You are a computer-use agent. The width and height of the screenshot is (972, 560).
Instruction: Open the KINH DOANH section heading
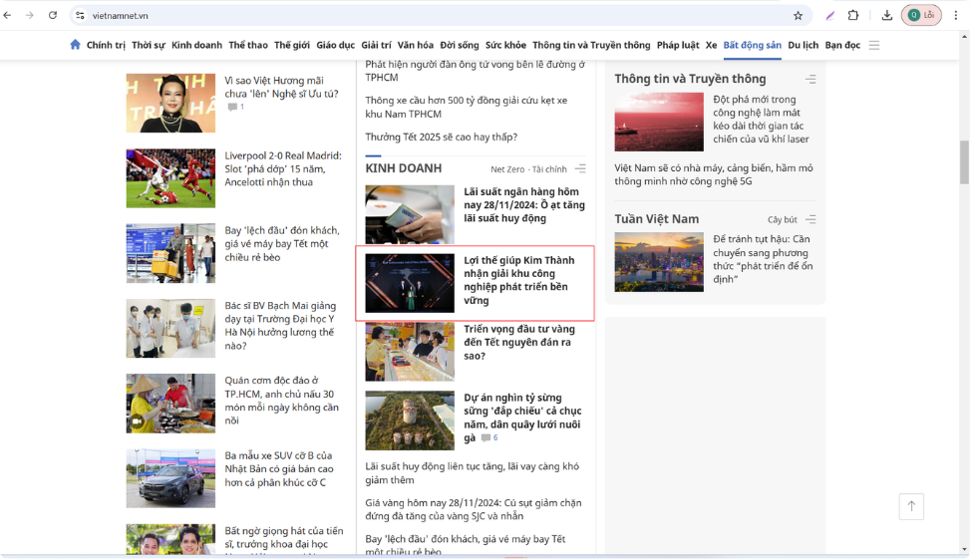point(404,168)
